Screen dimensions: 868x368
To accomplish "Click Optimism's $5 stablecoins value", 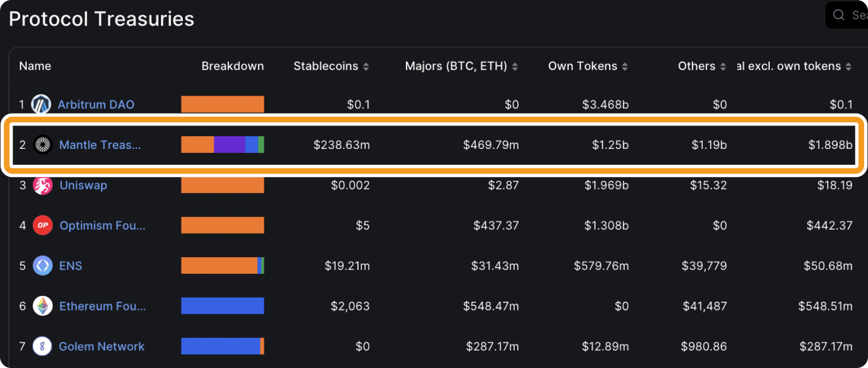I will (x=363, y=225).
